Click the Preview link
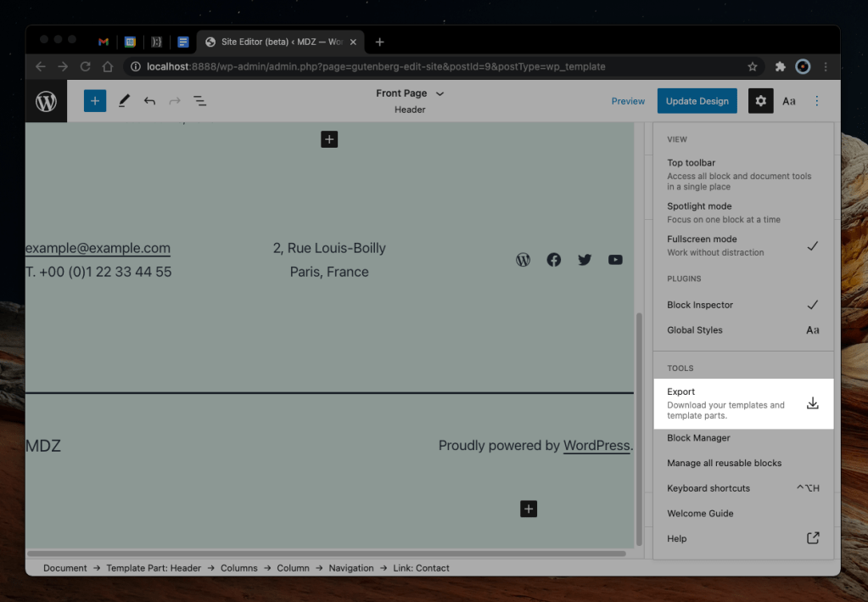Screen dimensions: 868x602 (628, 101)
